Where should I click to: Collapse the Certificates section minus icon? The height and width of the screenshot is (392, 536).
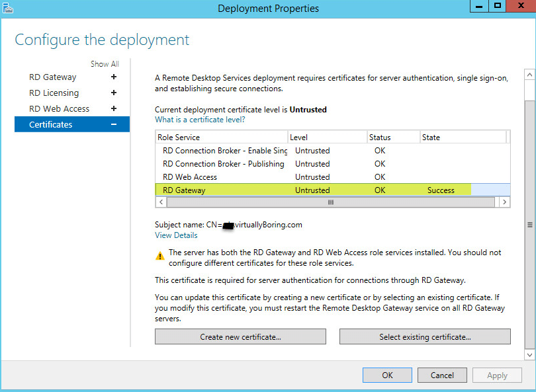click(x=114, y=124)
